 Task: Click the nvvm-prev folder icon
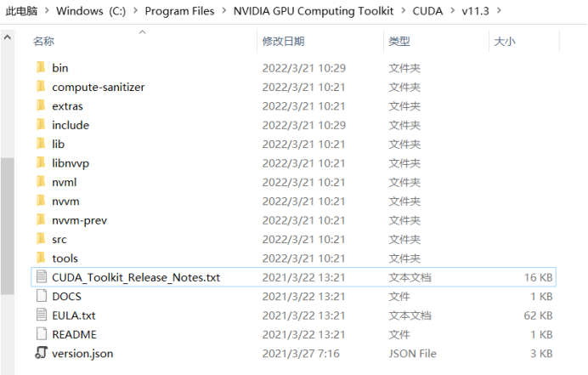(41, 220)
